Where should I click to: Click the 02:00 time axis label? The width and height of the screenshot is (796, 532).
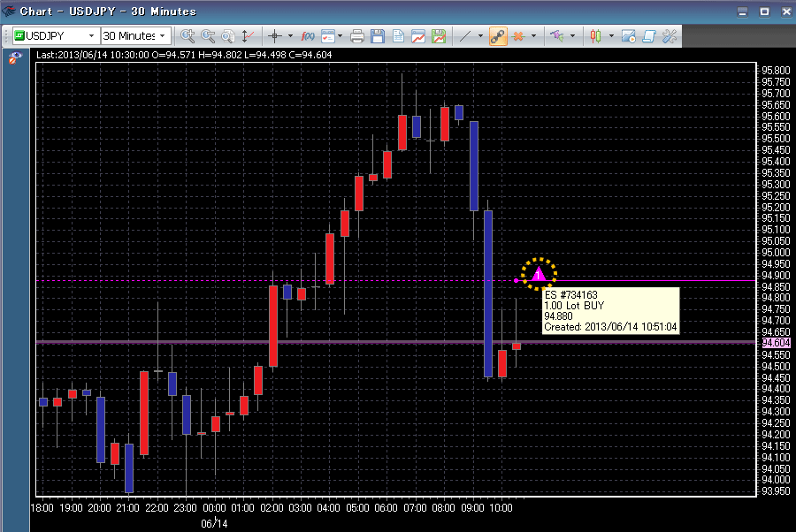pyautogui.click(x=272, y=507)
